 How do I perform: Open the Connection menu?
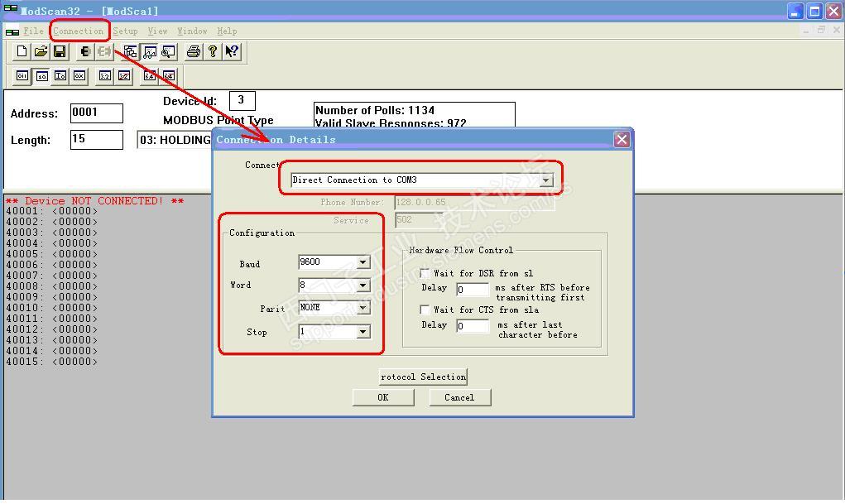click(x=78, y=31)
